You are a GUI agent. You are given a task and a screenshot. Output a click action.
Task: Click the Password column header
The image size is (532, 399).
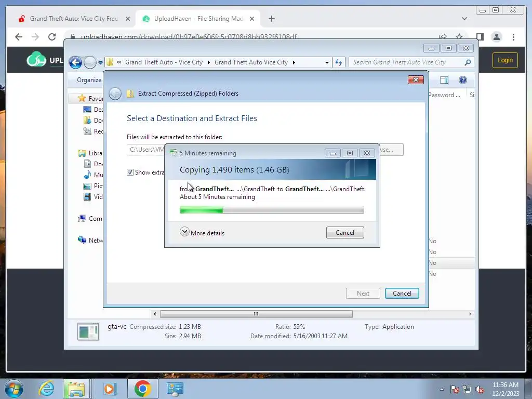[x=444, y=95]
